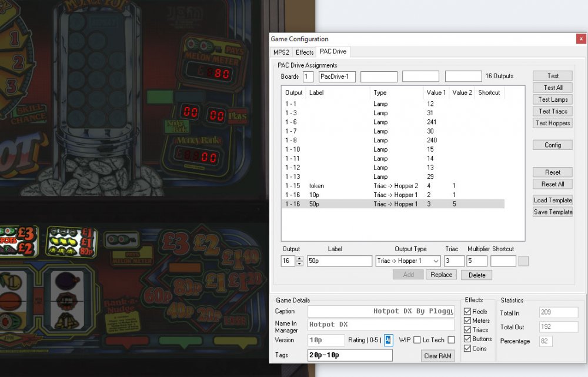Click the Value 1 column header
The height and width of the screenshot is (377, 588).
pyautogui.click(x=436, y=93)
